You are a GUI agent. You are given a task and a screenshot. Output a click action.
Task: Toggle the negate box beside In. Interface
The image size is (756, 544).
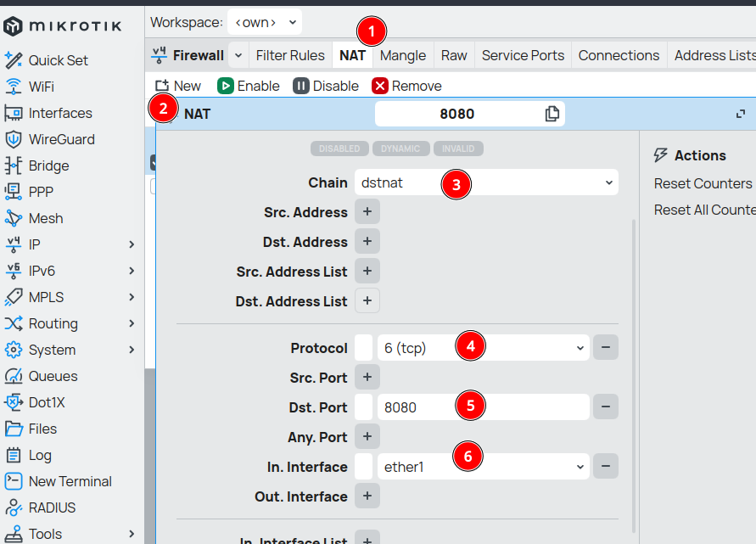pyautogui.click(x=363, y=466)
